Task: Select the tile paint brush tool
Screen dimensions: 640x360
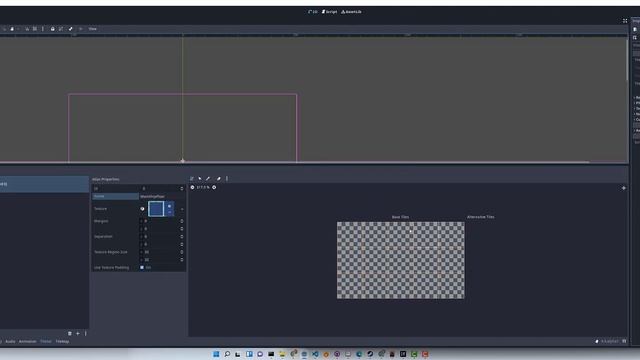Action: point(208,179)
